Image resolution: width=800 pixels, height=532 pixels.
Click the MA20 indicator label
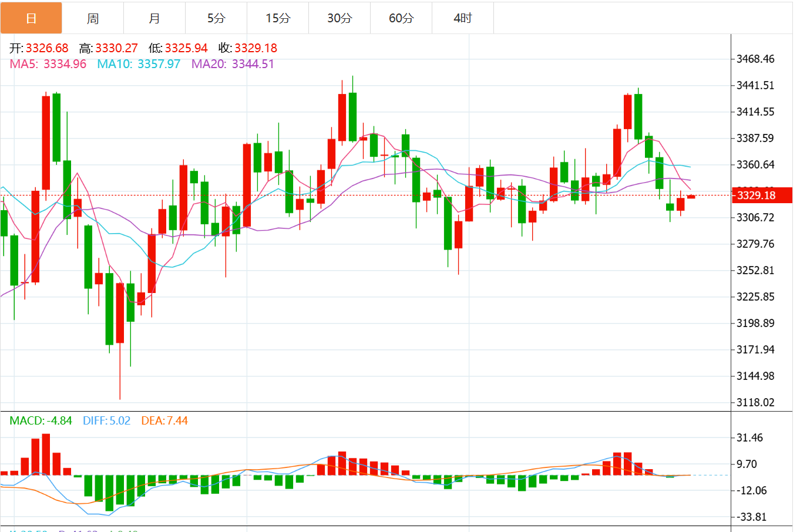233,64
